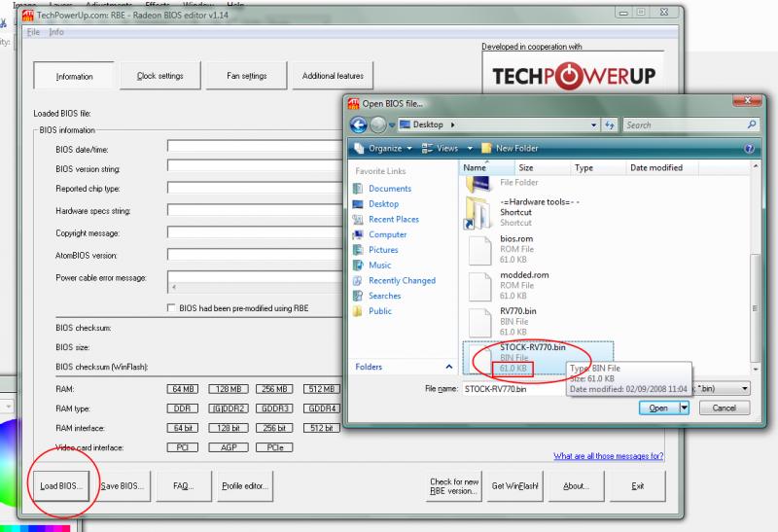778x532 pixels.
Task: Open Computer in Favorite Links
Action: tap(387, 234)
